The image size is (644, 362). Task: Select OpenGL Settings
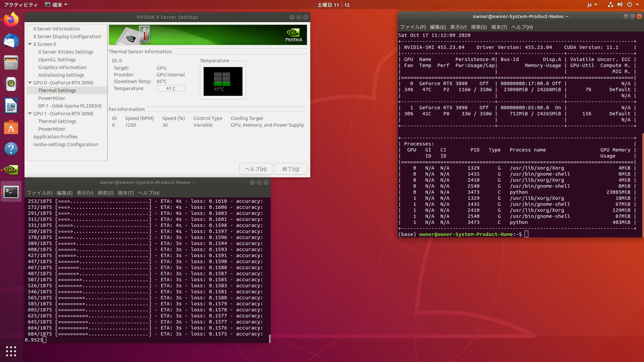(x=57, y=60)
